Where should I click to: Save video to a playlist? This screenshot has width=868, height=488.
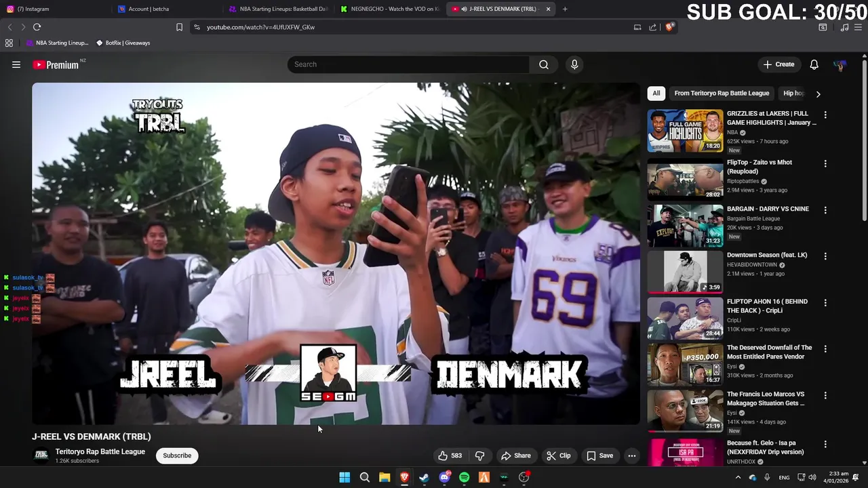click(x=600, y=455)
